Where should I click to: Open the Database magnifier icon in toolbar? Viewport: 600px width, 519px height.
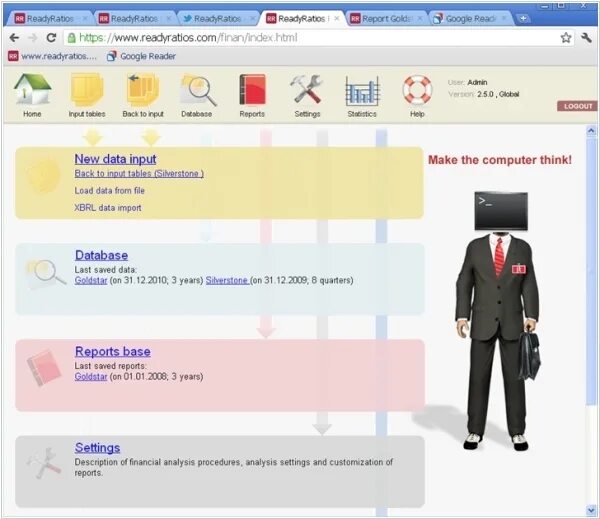198,90
